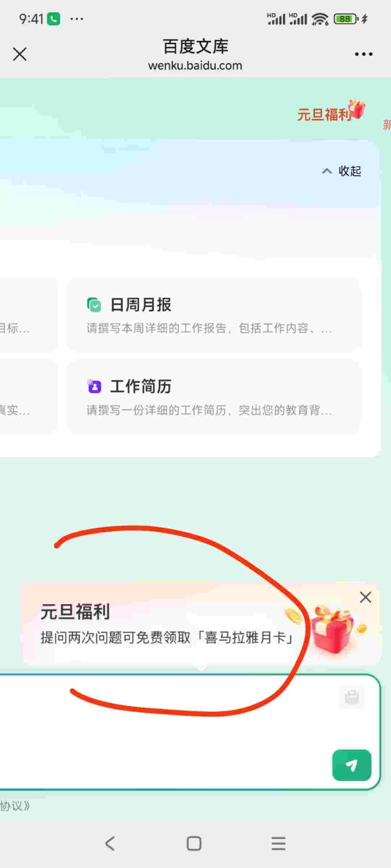
Task: Select the 工作简历 template card
Action: (214, 397)
